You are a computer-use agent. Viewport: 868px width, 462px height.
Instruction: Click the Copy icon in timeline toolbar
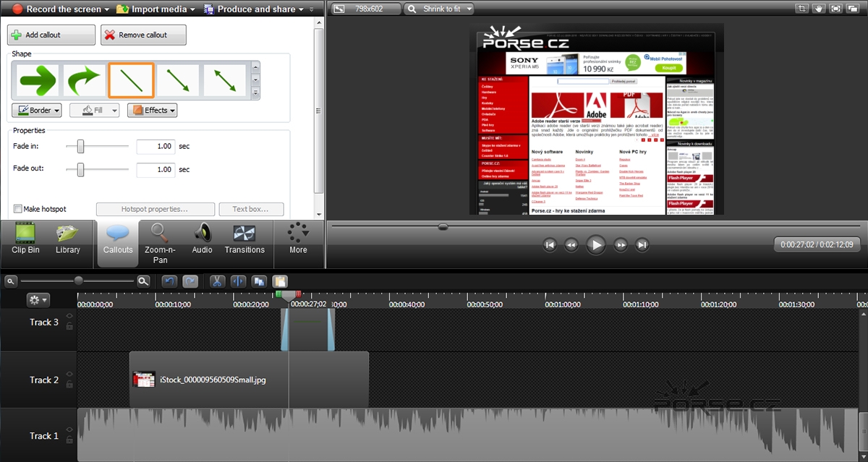coord(259,281)
